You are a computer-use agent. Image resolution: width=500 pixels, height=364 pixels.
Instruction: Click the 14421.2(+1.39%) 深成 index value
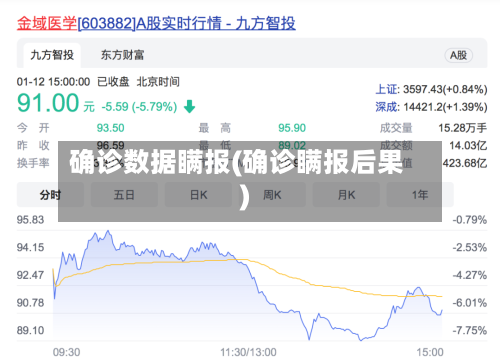coord(445,107)
